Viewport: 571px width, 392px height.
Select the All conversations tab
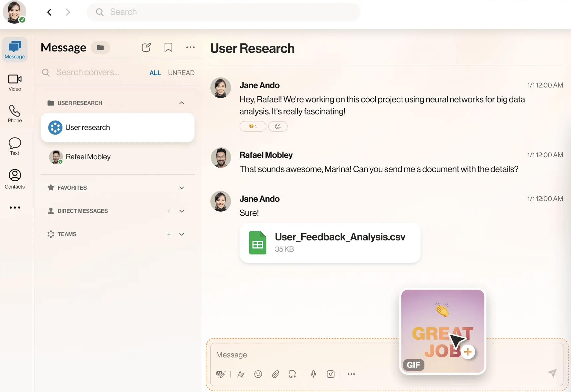coord(155,73)
